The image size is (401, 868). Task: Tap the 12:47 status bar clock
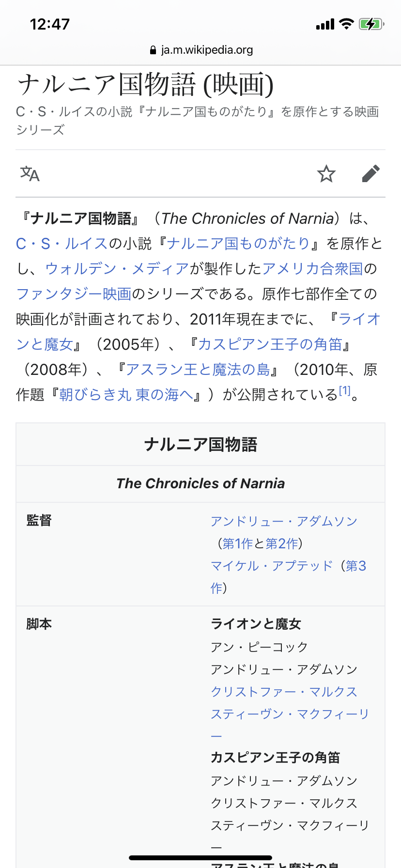click(50, 24)
